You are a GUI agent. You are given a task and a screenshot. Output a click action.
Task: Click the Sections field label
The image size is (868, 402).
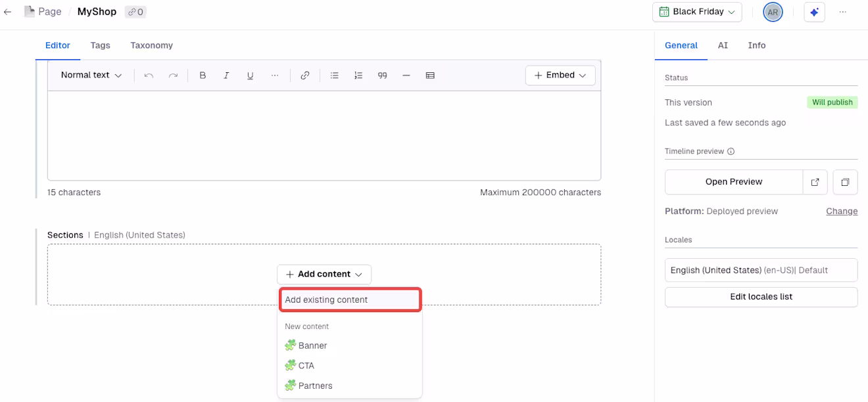click(x=65, y=235)
